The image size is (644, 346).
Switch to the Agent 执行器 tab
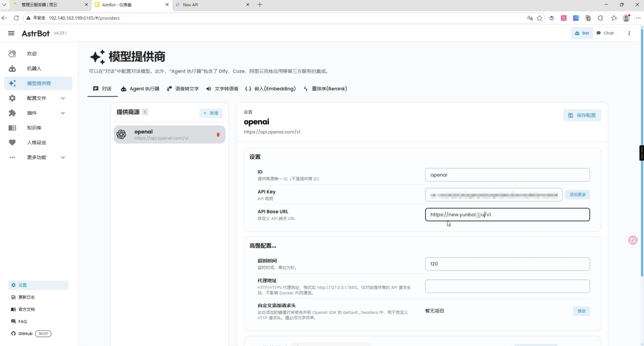tap(140, 89)
